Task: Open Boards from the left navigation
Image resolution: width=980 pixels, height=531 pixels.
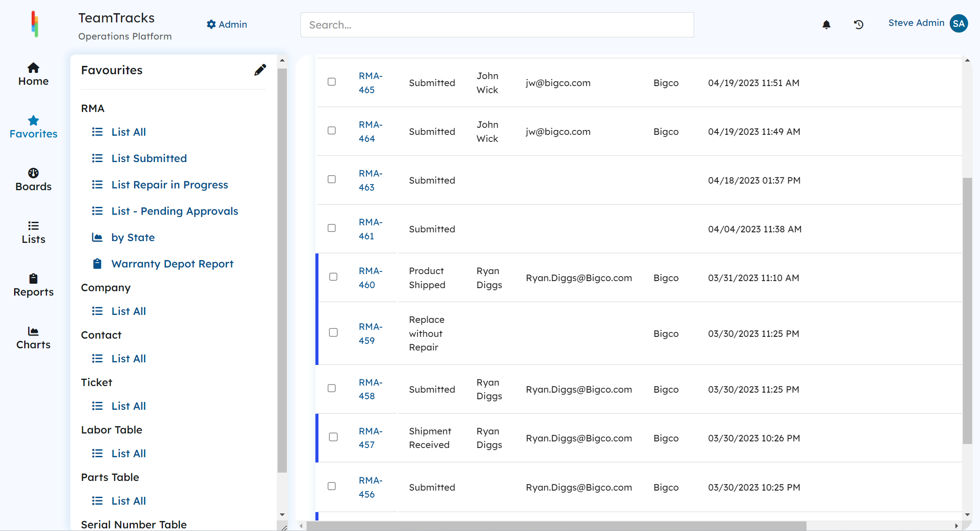Action: coord(33,180)
